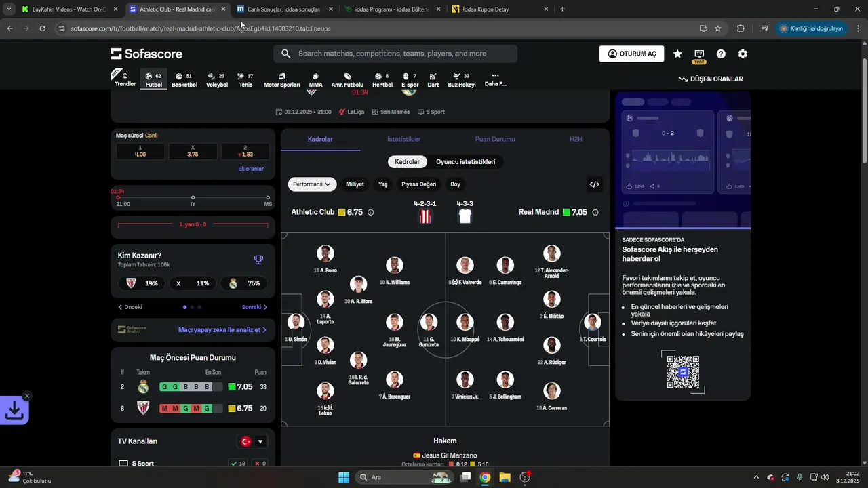Switch to H2H tab
The height and width of the screenshot is (488, 868).
tap(576, 139)
